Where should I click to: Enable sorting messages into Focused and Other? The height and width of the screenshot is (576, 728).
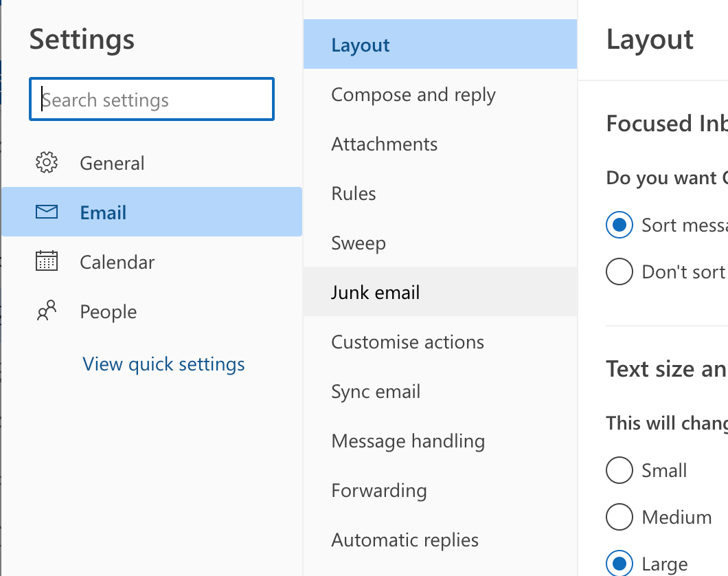pos(619,225)
